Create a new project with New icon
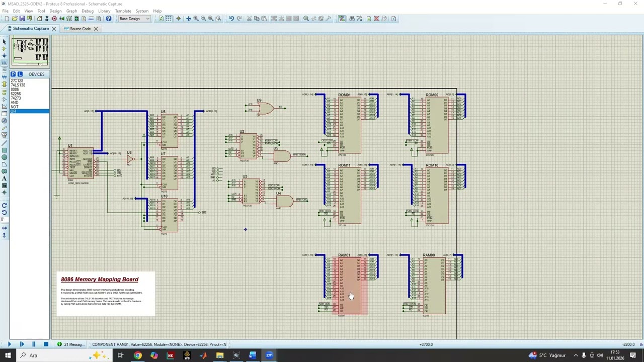 tap(7, 19)
